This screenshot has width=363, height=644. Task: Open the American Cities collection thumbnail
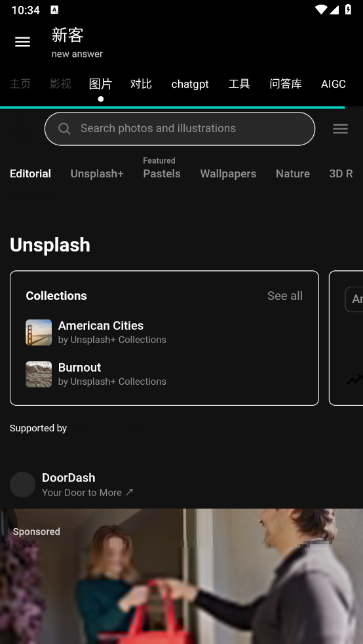tap(39, 332)
